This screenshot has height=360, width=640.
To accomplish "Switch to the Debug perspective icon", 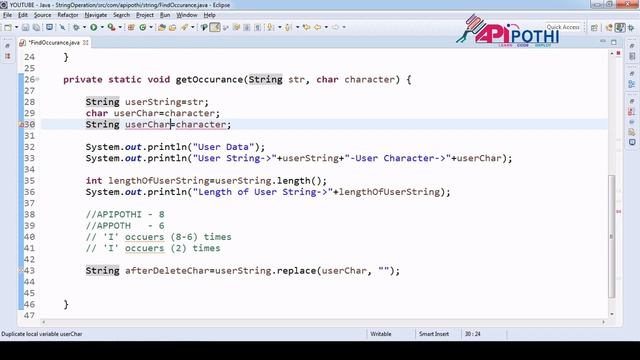I will click(x=631, y=27).
